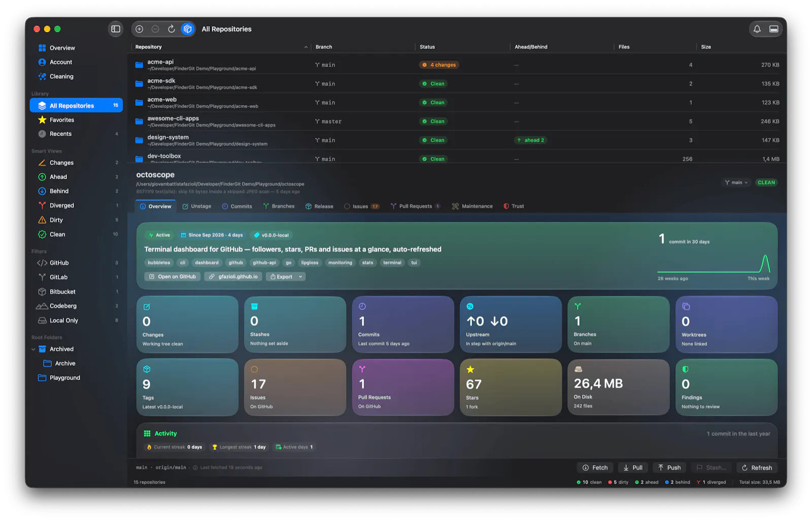
Task: Click the Push button
Action: pos(669,468)
